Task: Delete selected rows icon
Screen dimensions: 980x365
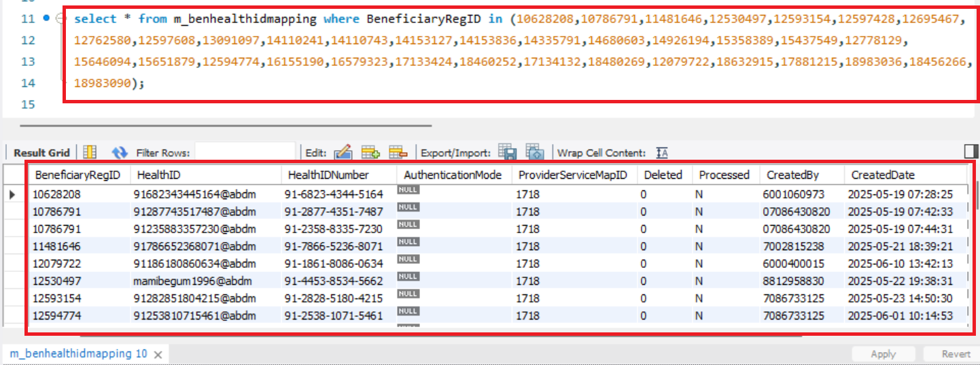Action: (398, 152)
